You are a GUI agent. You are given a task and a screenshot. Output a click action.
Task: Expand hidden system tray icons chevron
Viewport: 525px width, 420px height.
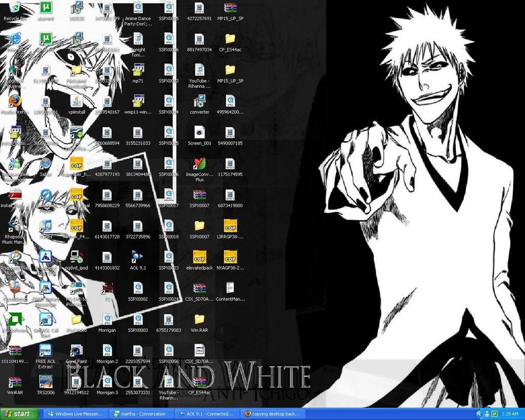point(479,414)
